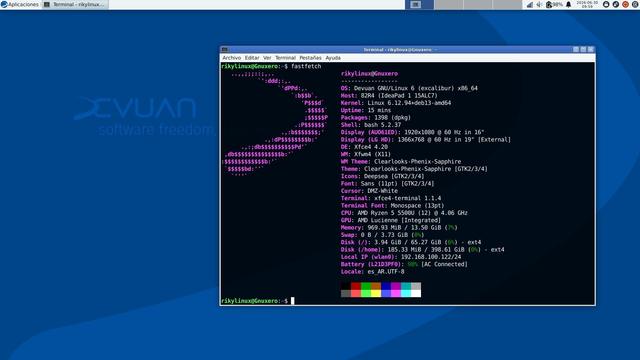
Task: Click the Uptime 15 mins line
Action: point(366,110)
